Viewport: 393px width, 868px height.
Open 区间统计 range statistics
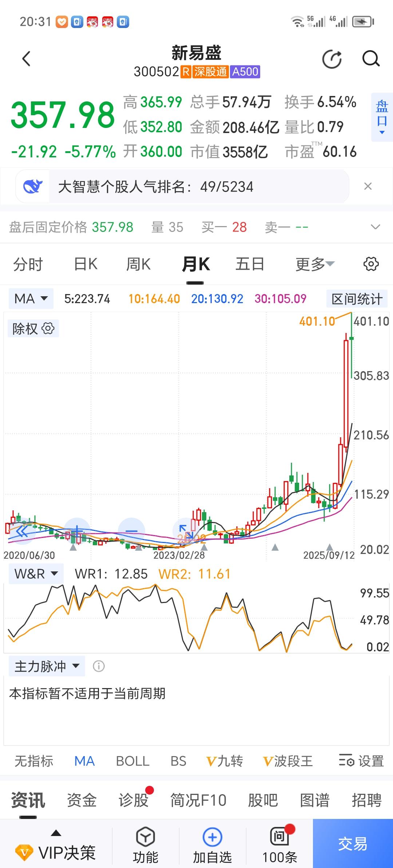point(357,299)
